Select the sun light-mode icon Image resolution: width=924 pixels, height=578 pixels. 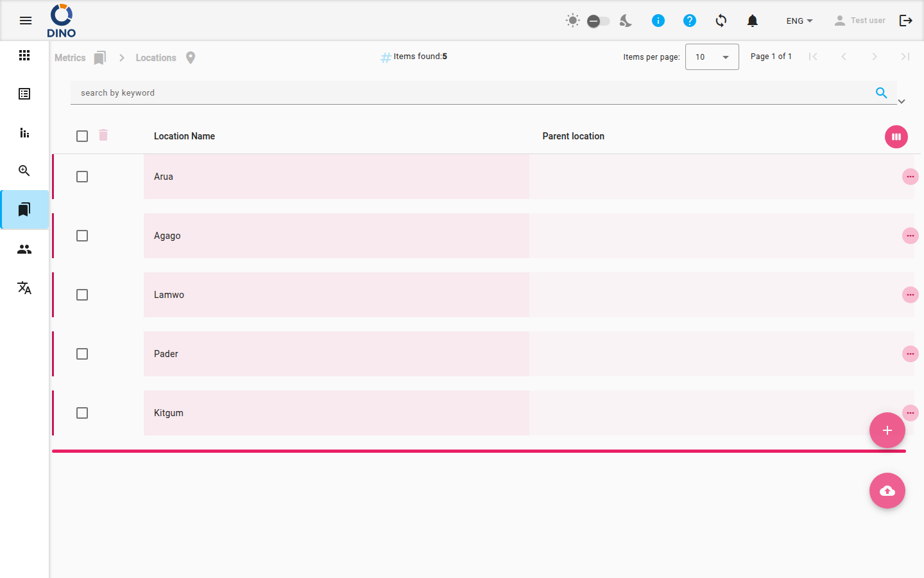pos(572,21)
